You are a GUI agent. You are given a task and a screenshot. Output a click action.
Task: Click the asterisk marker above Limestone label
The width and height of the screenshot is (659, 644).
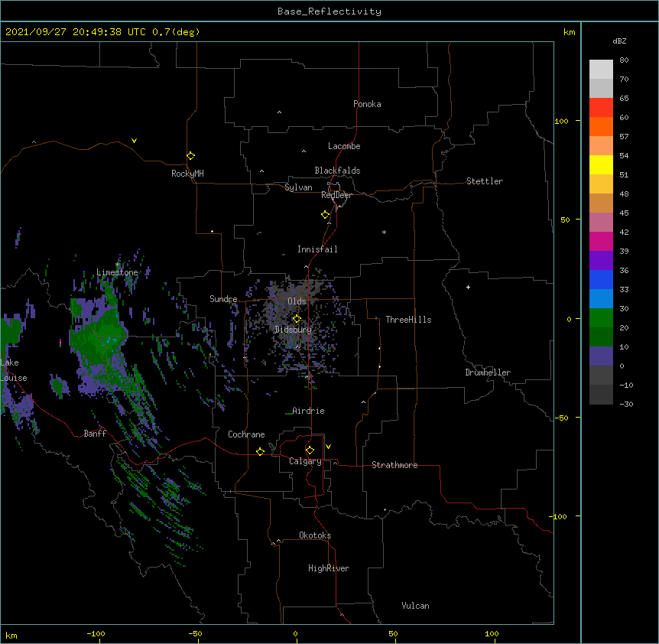coord(118,265)
